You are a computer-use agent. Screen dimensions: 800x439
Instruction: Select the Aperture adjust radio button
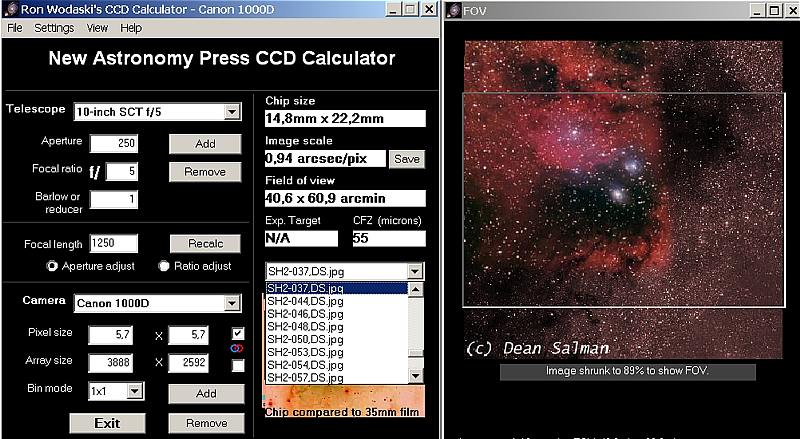[x=52, y=266]
